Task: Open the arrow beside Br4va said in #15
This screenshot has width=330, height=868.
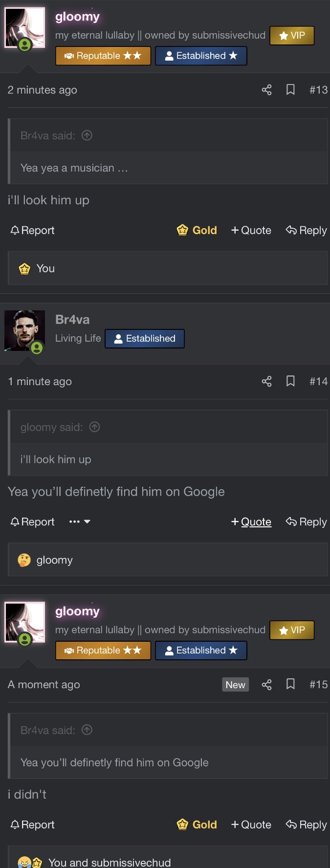Action: pos(87,730)
